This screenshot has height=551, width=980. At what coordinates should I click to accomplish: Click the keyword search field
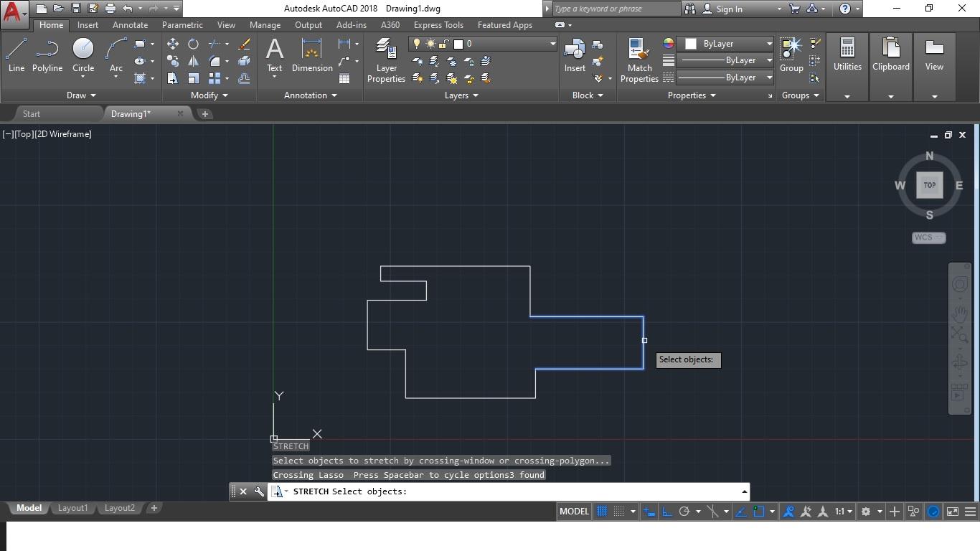click(616, 9)
